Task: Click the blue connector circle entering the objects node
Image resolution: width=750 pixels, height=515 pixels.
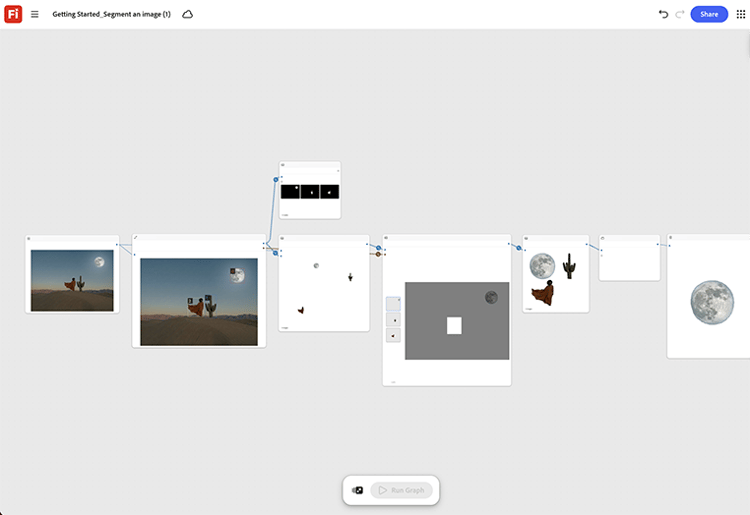Action: coord(519,248)
